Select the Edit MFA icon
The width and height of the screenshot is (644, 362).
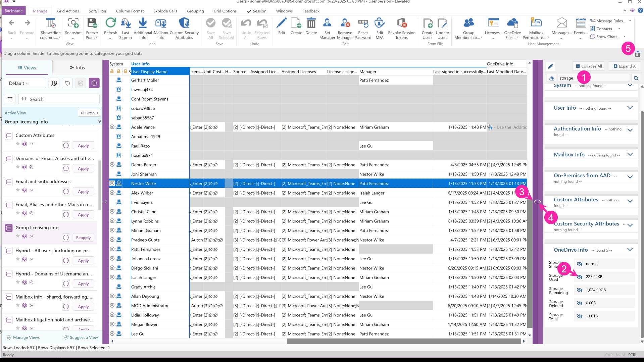(x=379, y=23)
